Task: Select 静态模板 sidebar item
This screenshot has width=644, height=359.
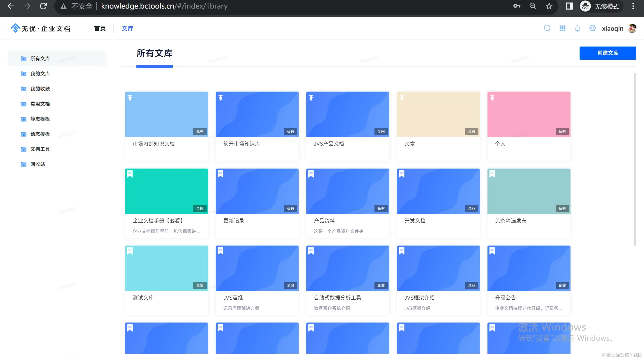Action: click(x=40, y=119)
